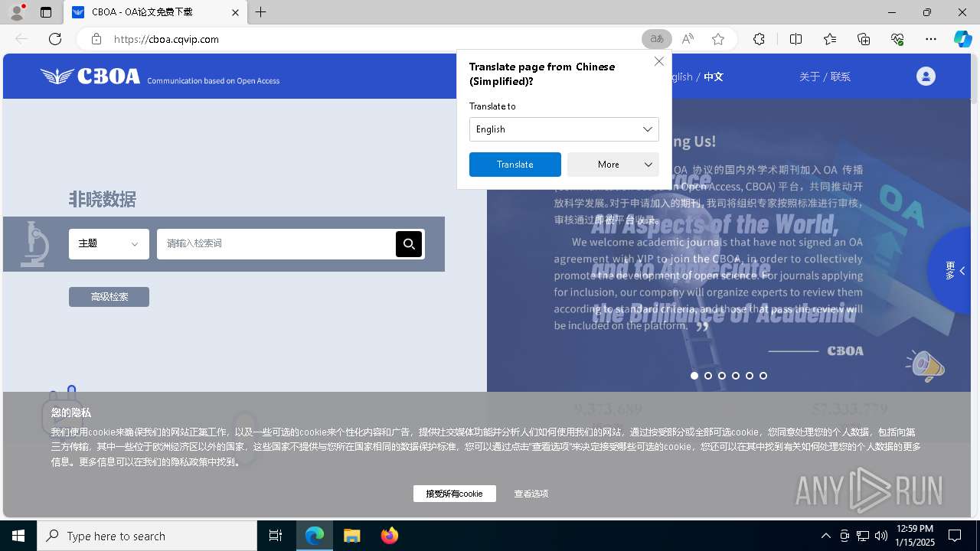Launch Copilot sidebar
Screen dimensions: 980x551
pyautogui.click(x=962, y=39)
